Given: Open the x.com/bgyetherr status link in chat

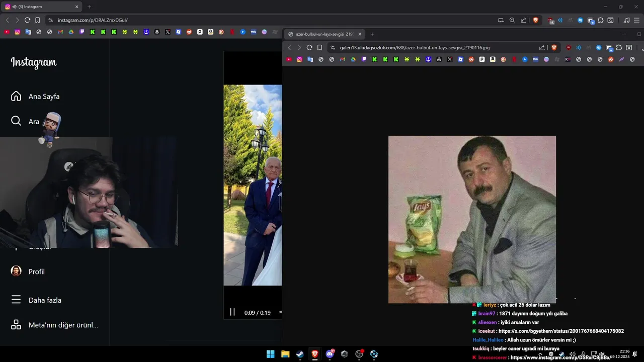Looking at the screenshot, I should 561,331.
